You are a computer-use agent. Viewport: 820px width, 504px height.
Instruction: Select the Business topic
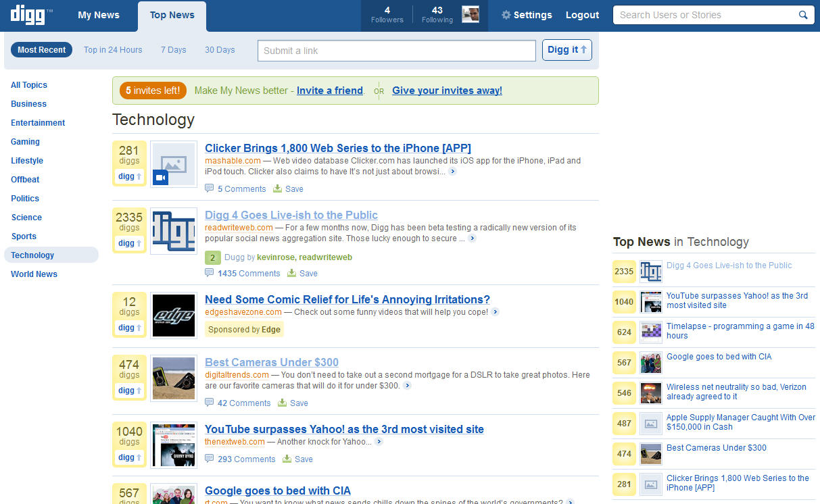pos(29,104)
